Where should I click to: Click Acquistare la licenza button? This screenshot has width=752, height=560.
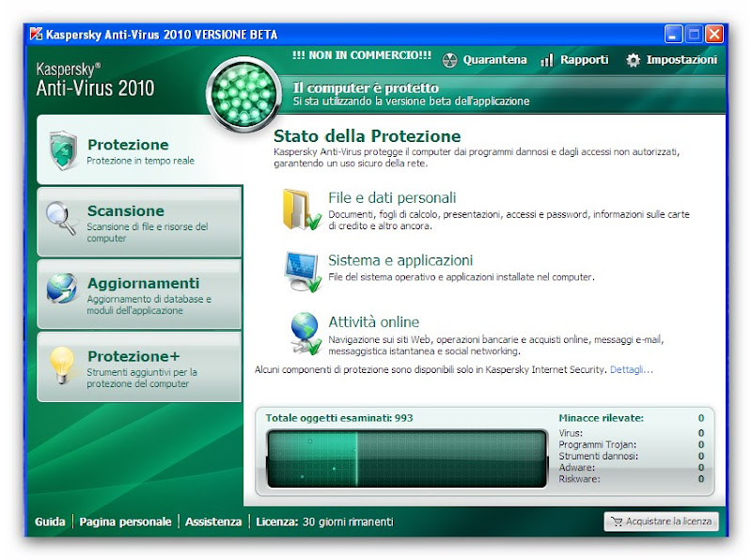coord(662,521)
